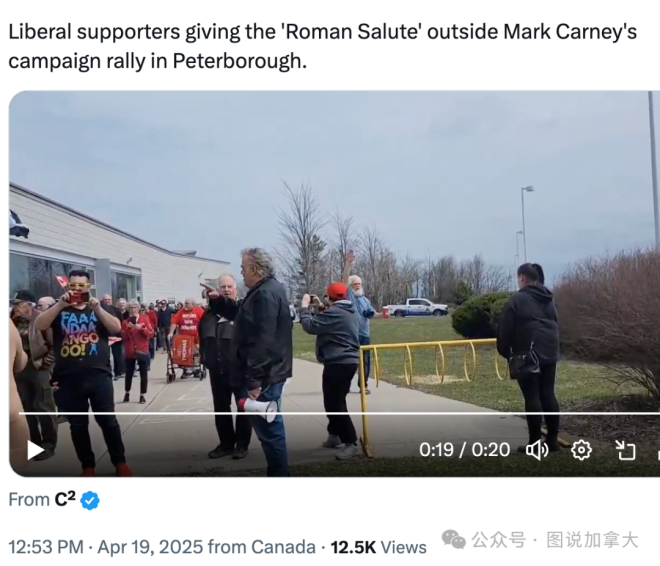Click the tweet caption text
The width and height of the screenshot is (660, 566).
(x=322, y=46)
